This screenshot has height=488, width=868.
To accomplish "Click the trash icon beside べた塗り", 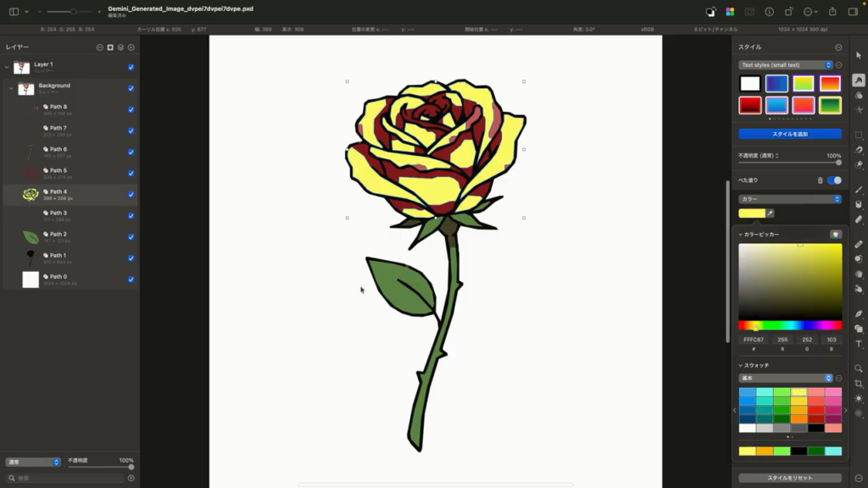I will coord(820,180).
